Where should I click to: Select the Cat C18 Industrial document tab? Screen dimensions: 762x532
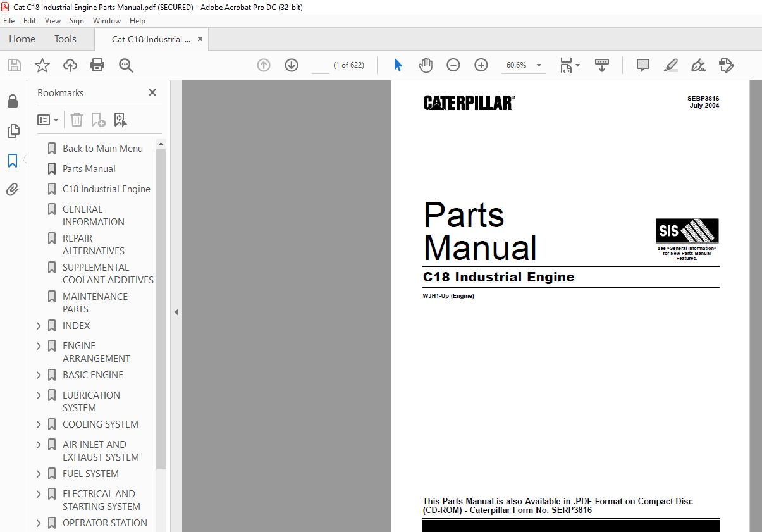[x=151, y=39]
